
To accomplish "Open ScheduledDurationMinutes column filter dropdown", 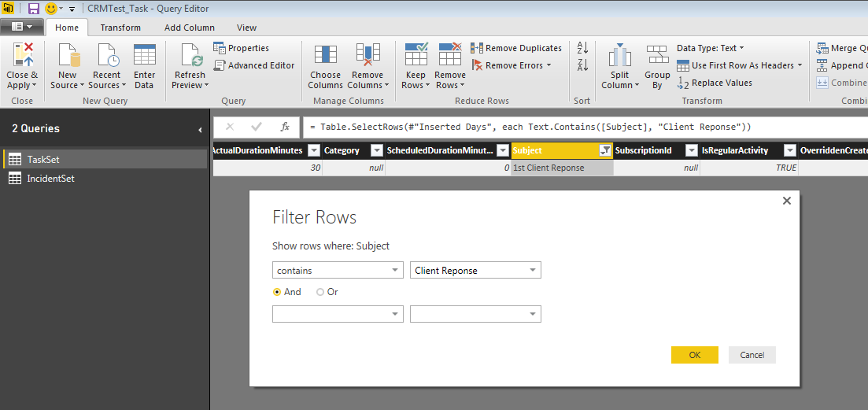I will (503, 150).
